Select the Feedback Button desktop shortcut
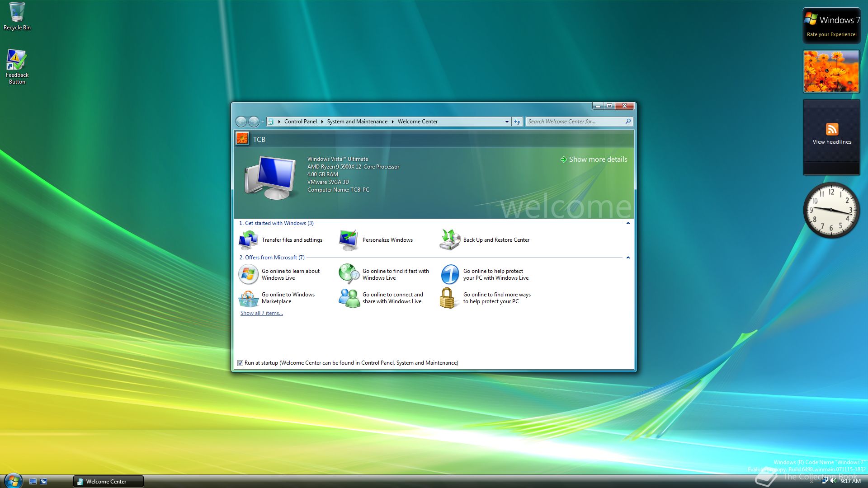The image size is (868, 488). tap(17, 67)
